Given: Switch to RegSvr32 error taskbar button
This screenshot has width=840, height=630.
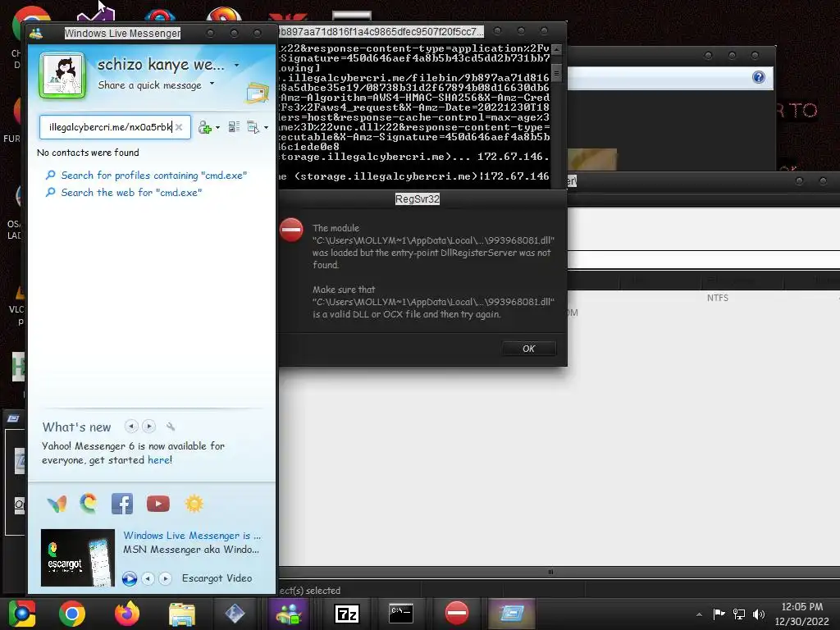Looking at the screenshot, I should click(457, 614).
